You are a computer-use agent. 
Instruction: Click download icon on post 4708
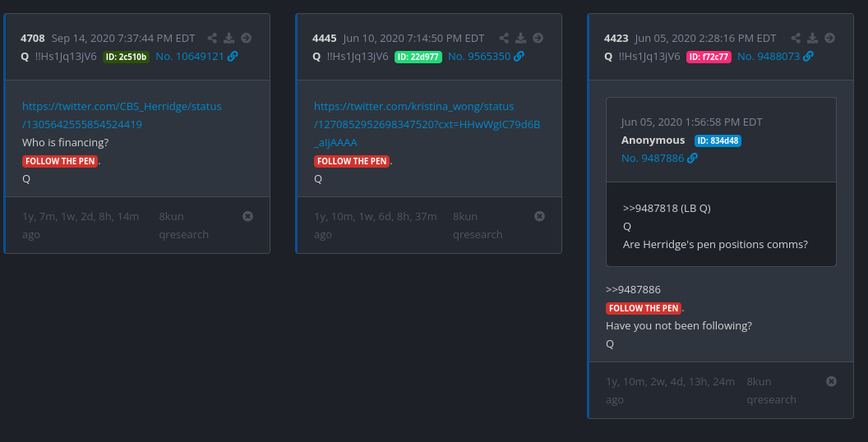[x=229, y=38]
